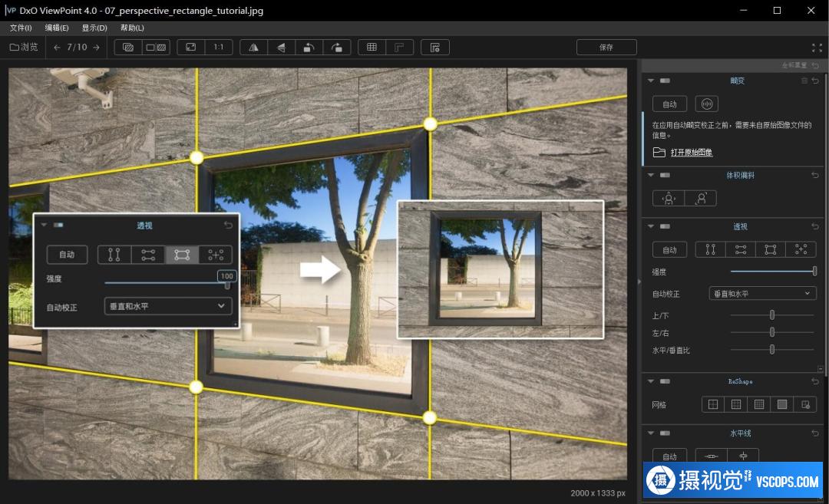Go to the next image arrow
The image size is (829, 504).
click(96, 47)
